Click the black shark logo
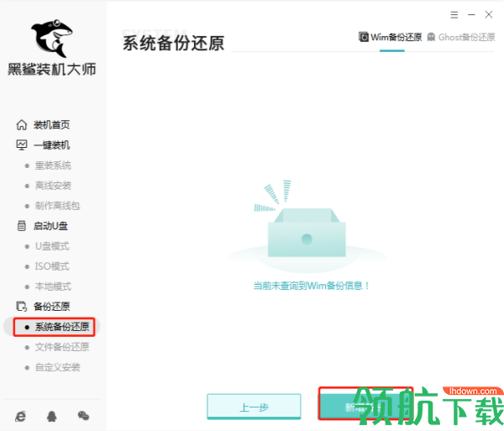Image resolution: width=504 pixels, height=431 pixels. (x=52, y=38)
